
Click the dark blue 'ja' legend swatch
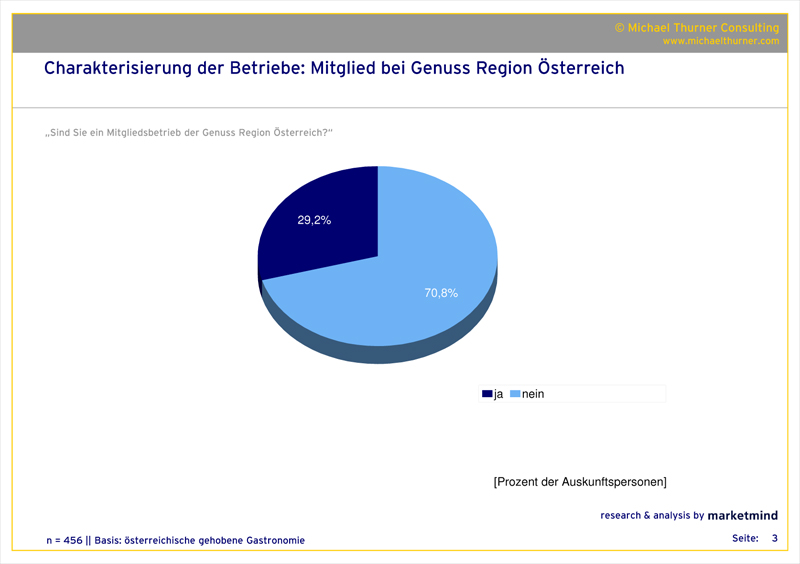click(x=487, y=394)
